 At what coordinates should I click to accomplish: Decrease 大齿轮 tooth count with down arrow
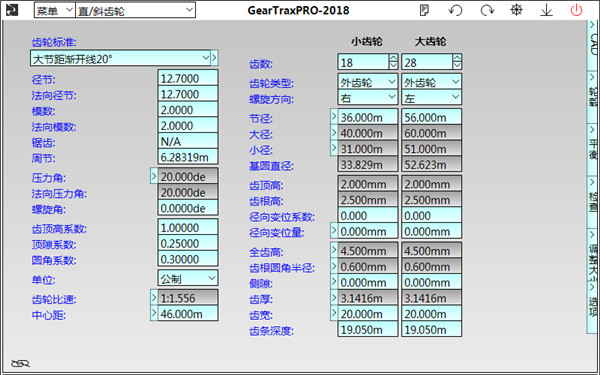pos(457,65)
